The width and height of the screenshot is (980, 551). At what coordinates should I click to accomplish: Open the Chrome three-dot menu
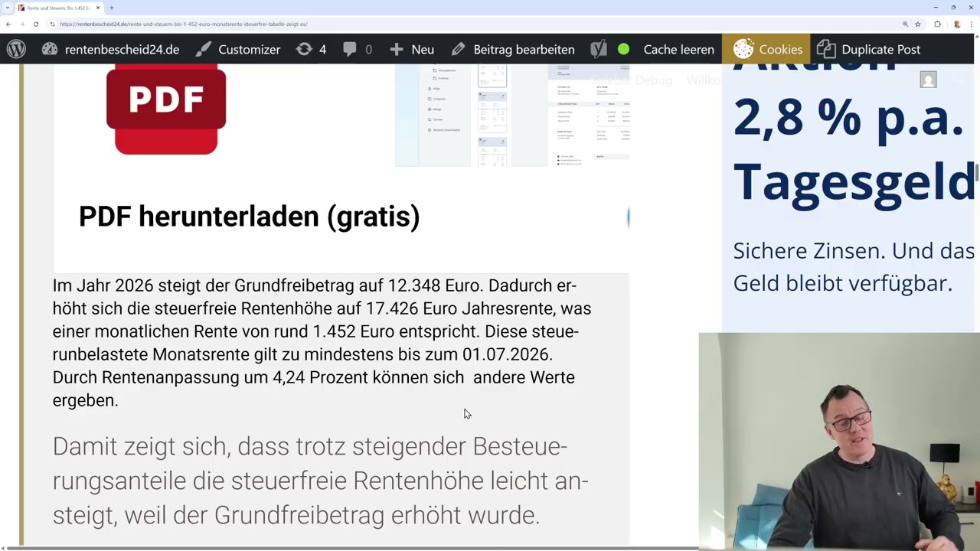pyautogui.click(x=971, y=24)
